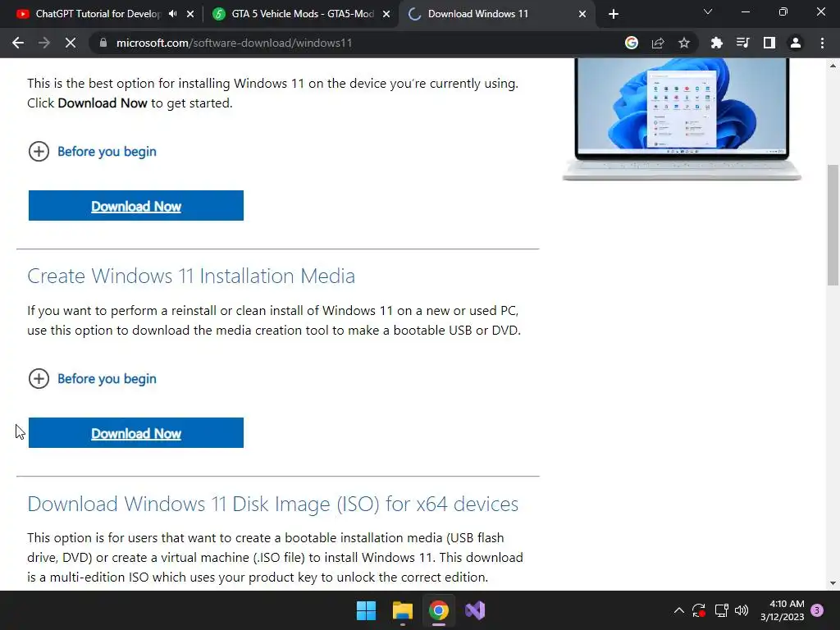Viewport: 840px width, 630px height.
Task: Open the Extensions puzzle icon
Action: (x=716, y=43)
